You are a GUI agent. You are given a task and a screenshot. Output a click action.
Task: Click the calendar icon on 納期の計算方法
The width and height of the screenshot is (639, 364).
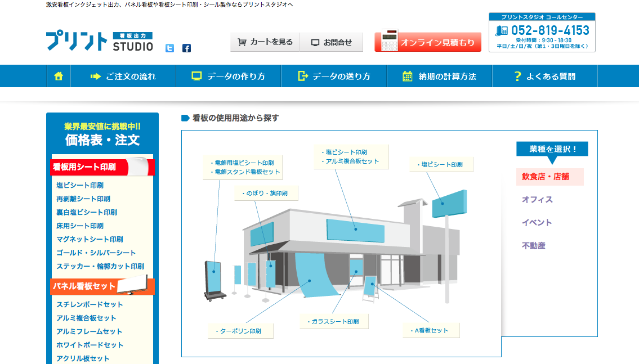click(x=408, y=76)
